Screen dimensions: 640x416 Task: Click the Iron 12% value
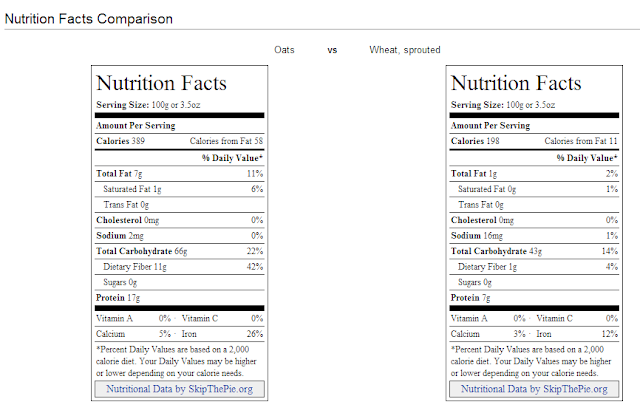pyautogui.click(x=610, y=334)
